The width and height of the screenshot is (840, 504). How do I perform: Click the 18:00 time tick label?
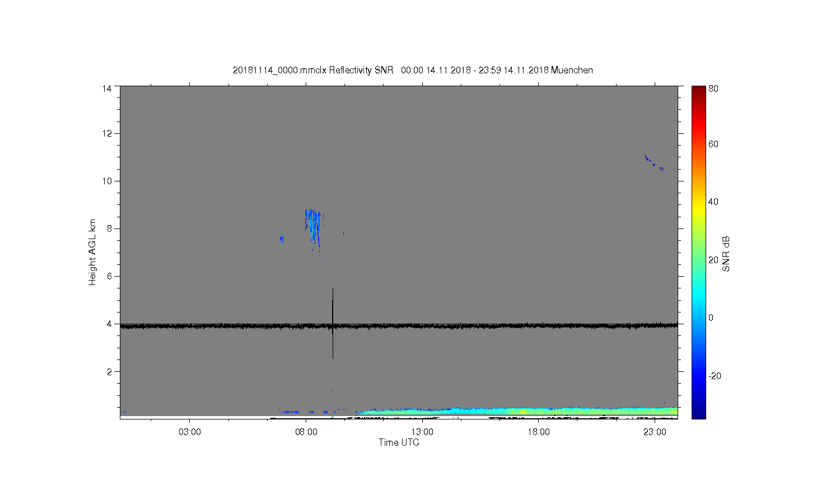539,432
